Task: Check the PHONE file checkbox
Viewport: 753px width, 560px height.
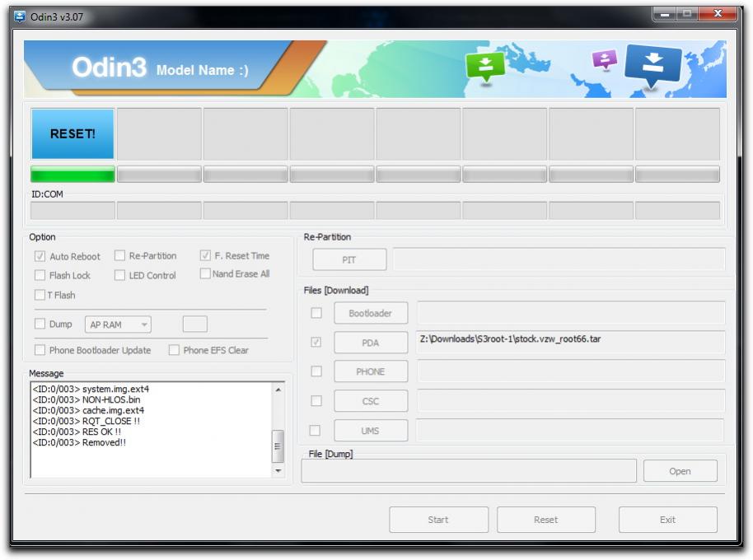Action: [x=316, y=371]
